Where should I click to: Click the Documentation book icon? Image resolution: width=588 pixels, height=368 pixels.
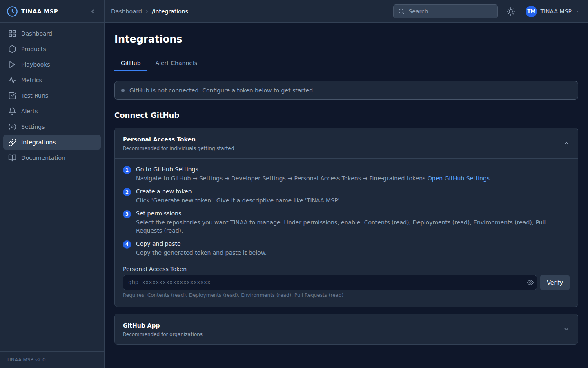12,158
